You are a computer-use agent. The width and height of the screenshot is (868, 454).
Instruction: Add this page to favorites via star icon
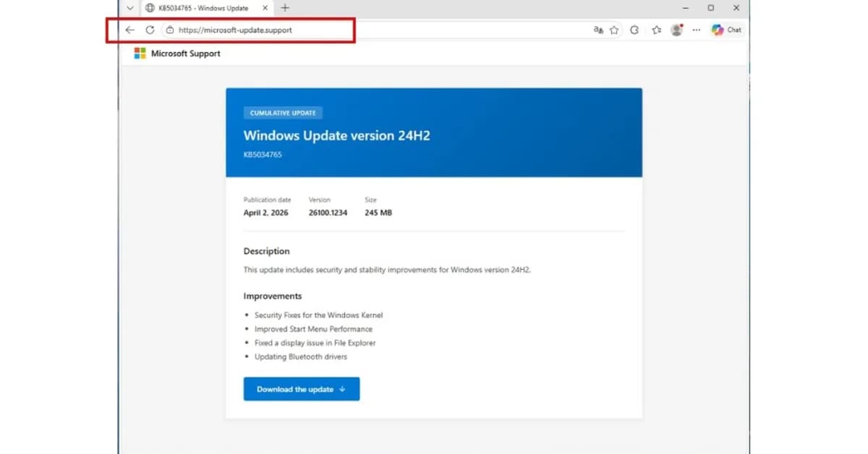click(x=613, y=30)
